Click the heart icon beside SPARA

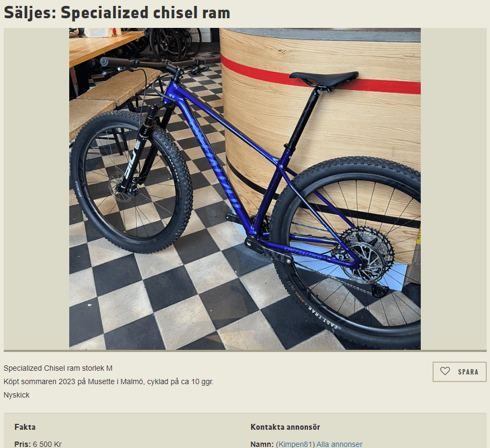(x=445, y=371)
